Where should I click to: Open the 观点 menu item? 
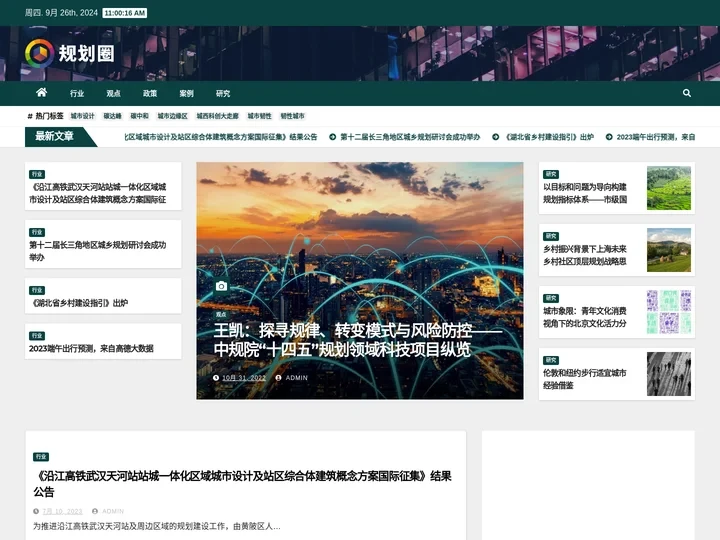[x=113, y=93]
